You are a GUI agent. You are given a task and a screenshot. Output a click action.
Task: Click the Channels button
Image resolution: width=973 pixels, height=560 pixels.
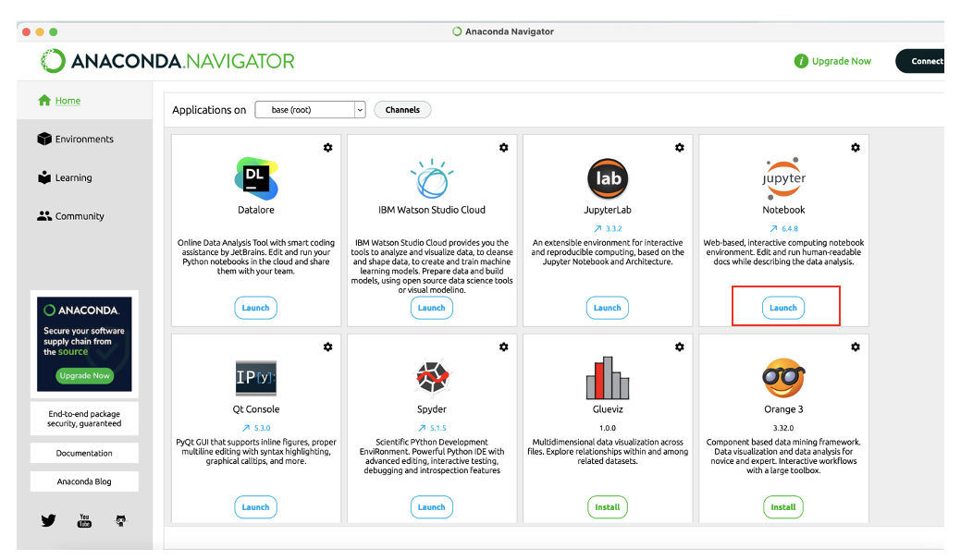pyautogui.click(x=402, y=110)
